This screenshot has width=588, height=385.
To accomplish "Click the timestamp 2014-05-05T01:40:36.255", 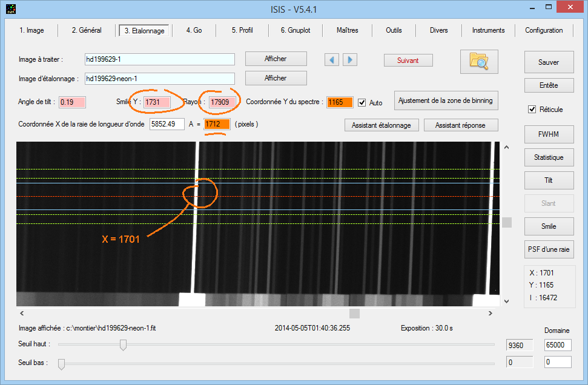I will click(312, 328).
